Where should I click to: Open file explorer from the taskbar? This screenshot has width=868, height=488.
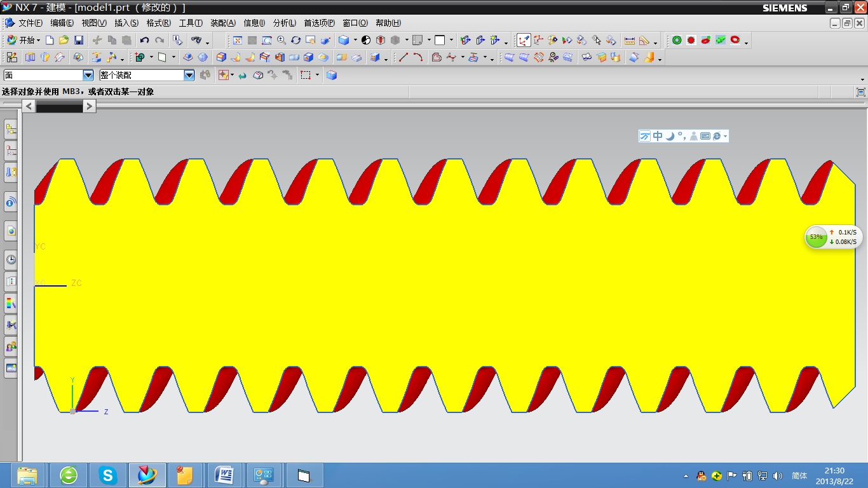[x=28, y=475]
